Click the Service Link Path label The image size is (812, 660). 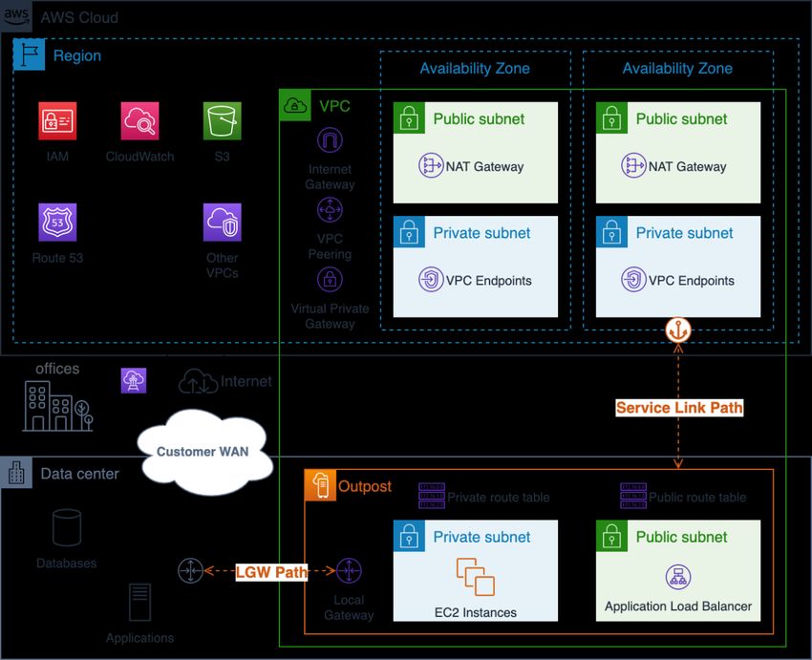pyautogui.click(x=679, y=408)
